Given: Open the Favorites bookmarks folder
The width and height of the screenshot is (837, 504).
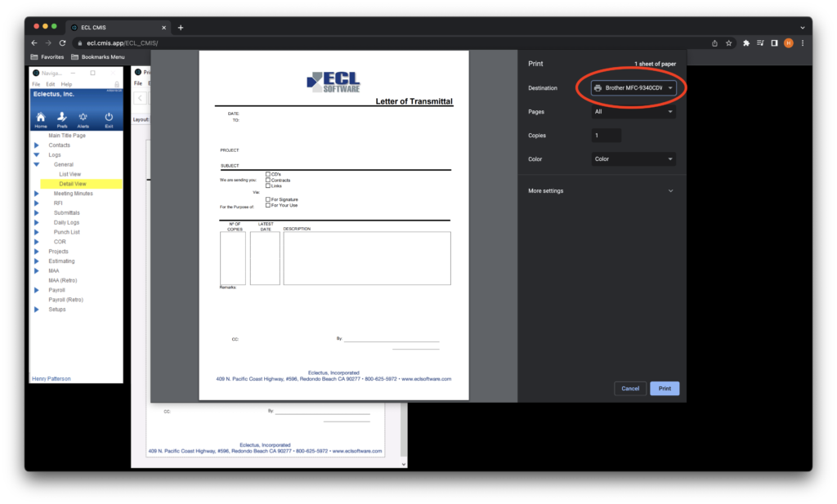Looking at the screenshot, I should tap(47, 57).
